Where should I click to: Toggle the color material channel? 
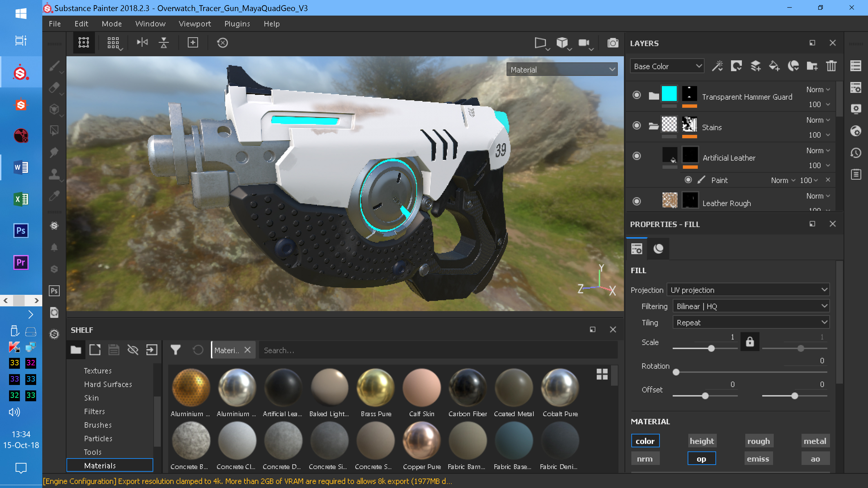tap(645, 441)
